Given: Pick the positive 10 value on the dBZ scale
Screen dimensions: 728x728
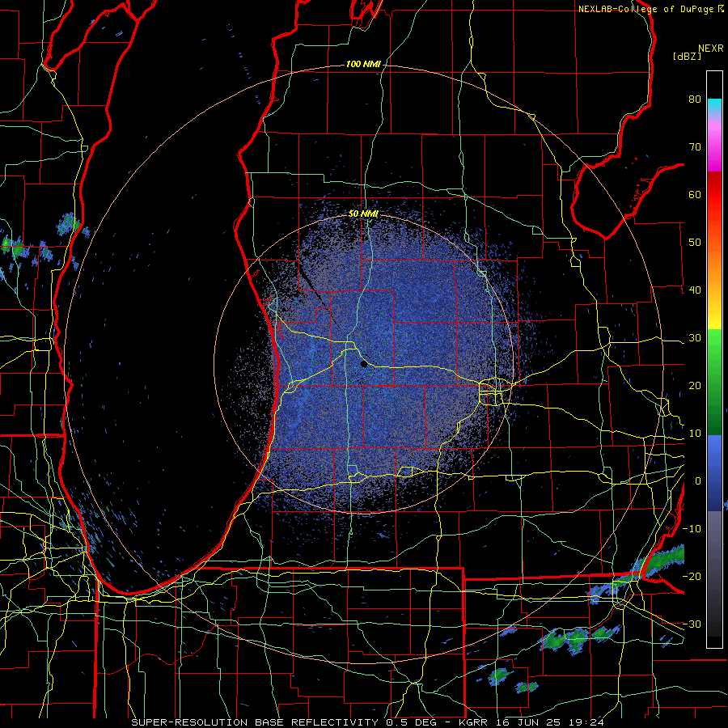Looking at the screenshot, I should point(695,434).
